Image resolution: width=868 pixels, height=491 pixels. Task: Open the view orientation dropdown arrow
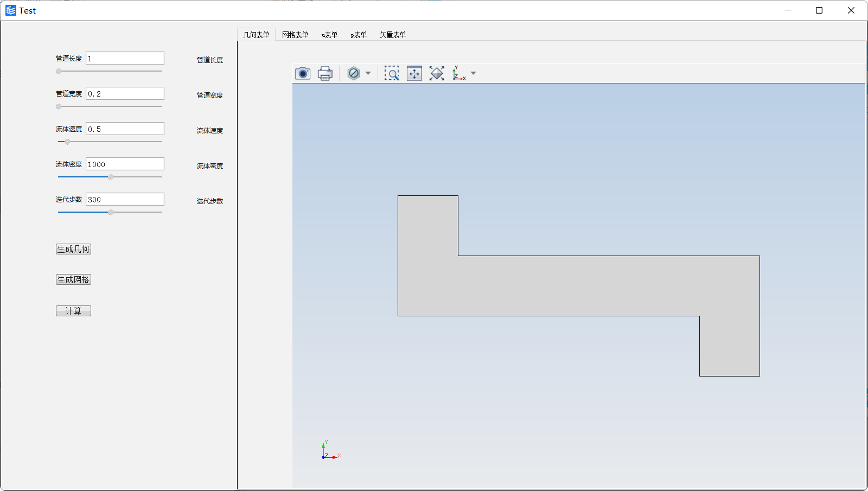(474, 73)
